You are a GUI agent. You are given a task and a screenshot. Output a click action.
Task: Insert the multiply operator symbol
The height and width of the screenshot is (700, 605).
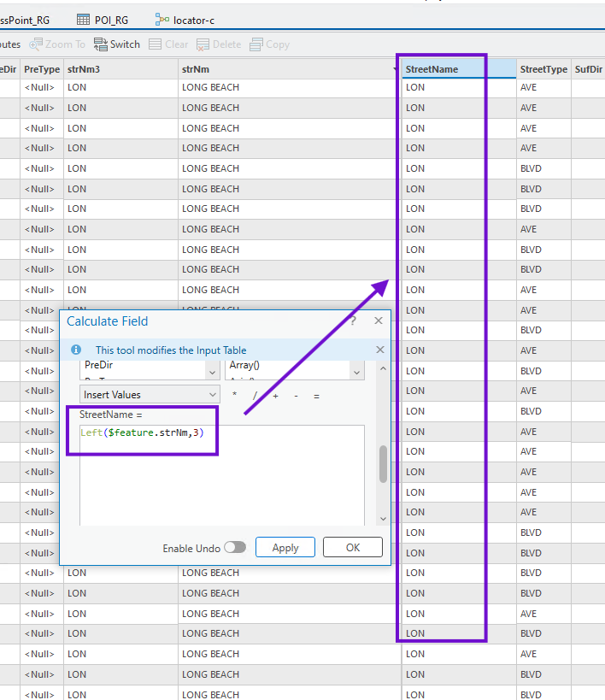click(x=234, y=395)
